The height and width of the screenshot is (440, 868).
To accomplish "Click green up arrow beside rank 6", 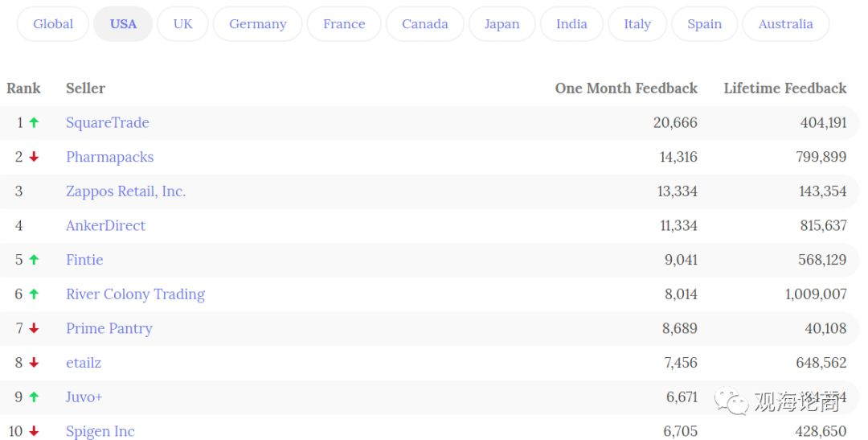I will point(34,294).
